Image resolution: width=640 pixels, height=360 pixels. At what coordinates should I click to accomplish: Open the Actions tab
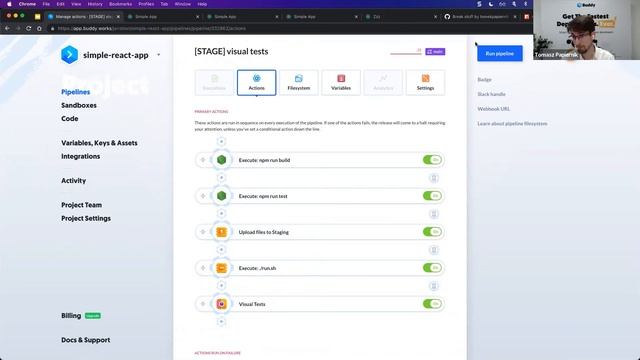[x=256, y=82]
